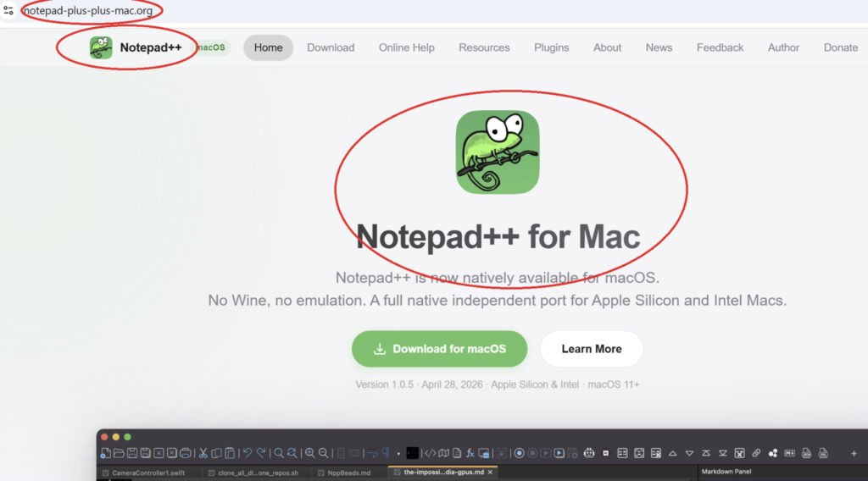
Task: Open the Function List fx icon
Action: pyautogui.click(x=470, y=453)
